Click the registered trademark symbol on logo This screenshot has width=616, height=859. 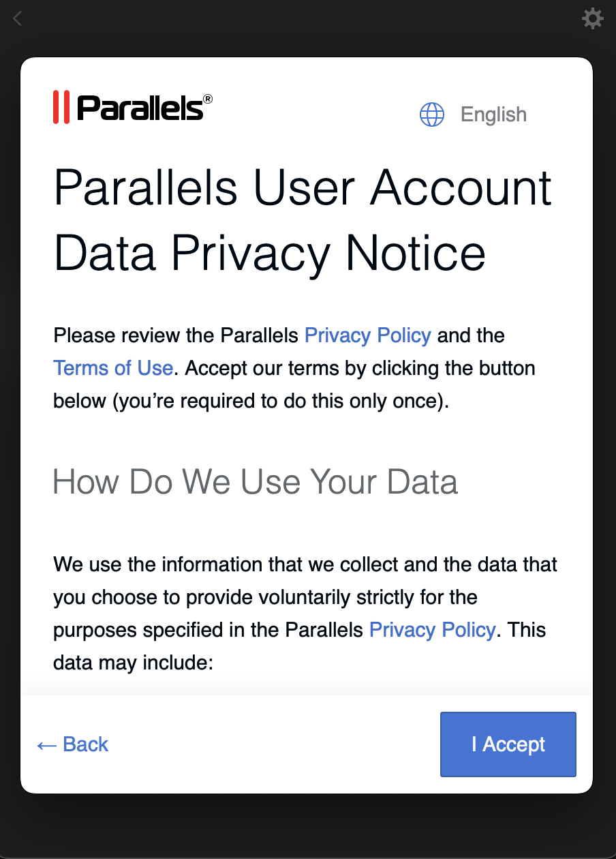click(x=208, y=100)
